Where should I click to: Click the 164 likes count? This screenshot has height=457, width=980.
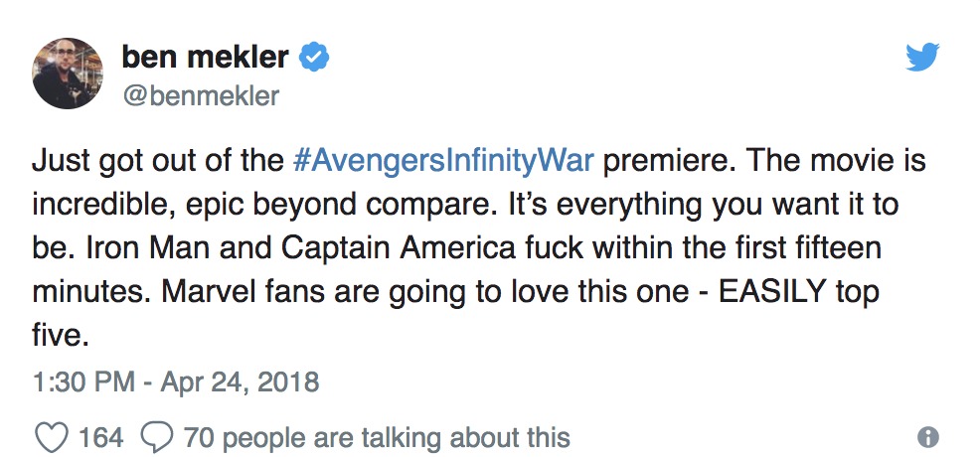100,436
